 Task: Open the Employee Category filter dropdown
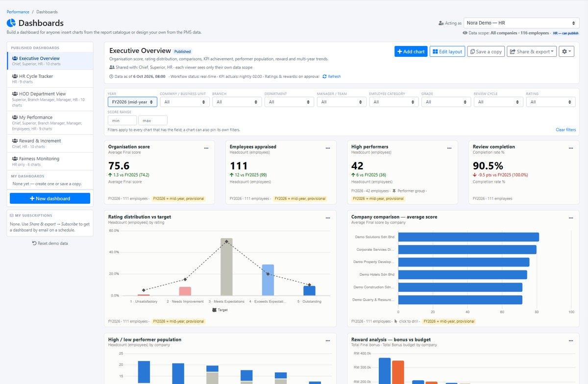click(394, 102)
